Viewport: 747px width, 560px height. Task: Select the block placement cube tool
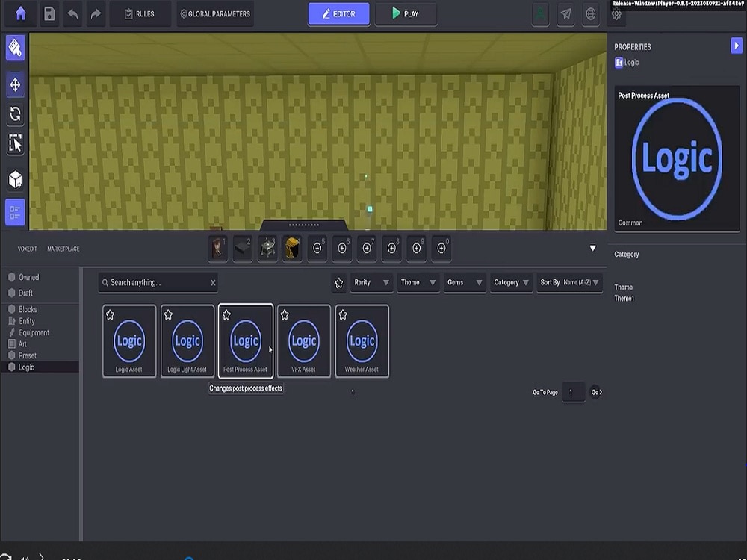15,178
